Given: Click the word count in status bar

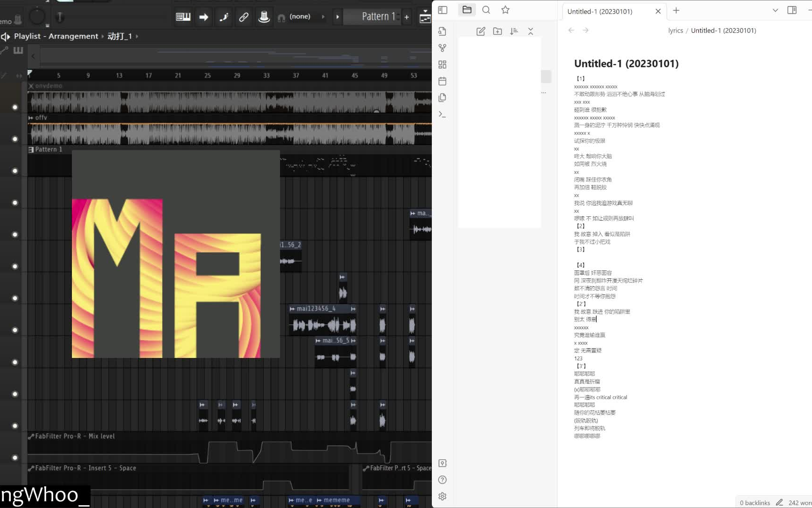Looking at the screenshot, I should pos(800,503).
